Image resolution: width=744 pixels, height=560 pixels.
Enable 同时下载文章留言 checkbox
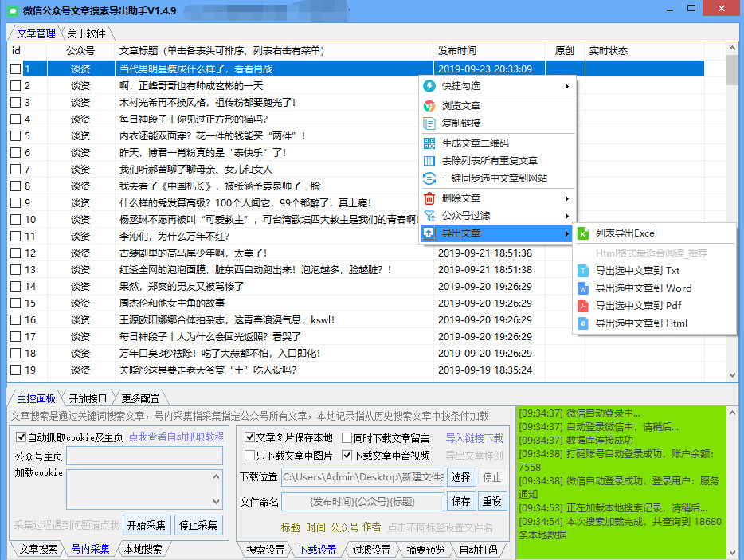347,437
